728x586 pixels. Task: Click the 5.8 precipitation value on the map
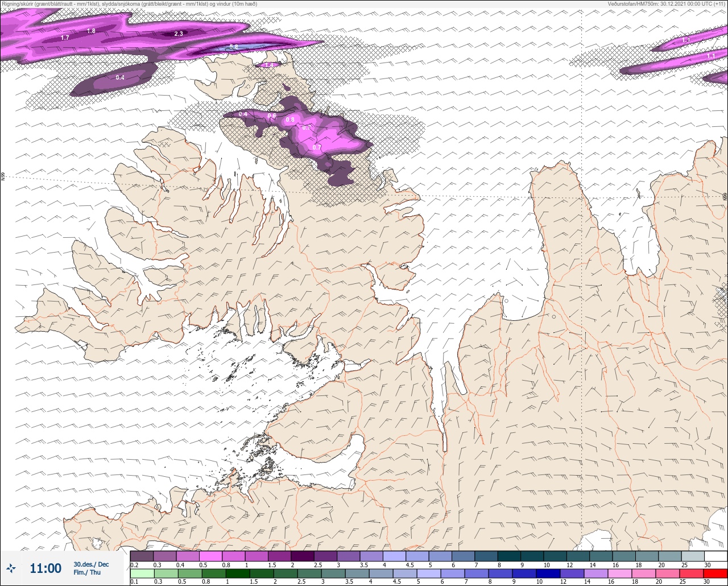(x=234, y=47)
